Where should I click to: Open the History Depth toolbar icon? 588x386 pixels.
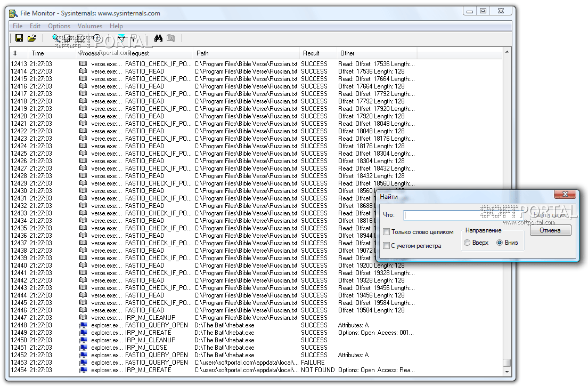tap(134, 38)
